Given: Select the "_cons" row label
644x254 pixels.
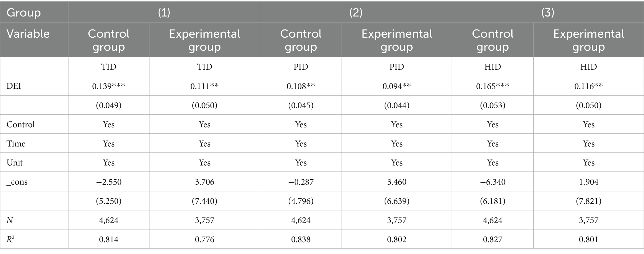Looking at the screenshot, I should click(x=17, y=182).
